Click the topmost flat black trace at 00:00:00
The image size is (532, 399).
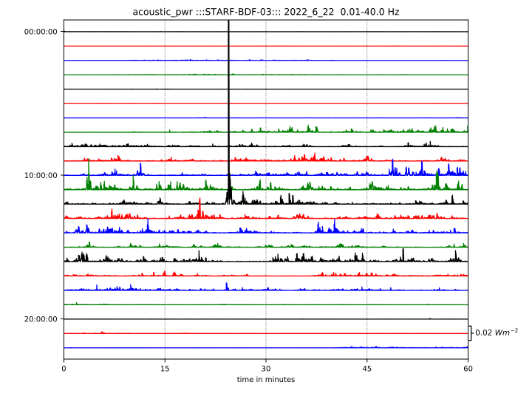point(265,32)
